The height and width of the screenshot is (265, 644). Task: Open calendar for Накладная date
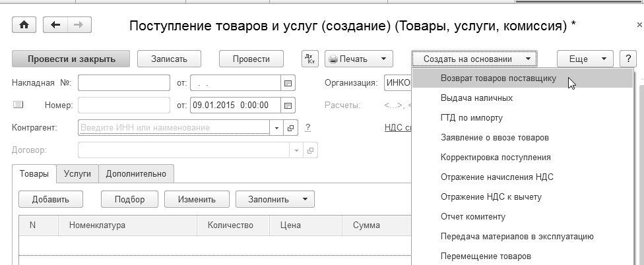(x=287, y=83)
